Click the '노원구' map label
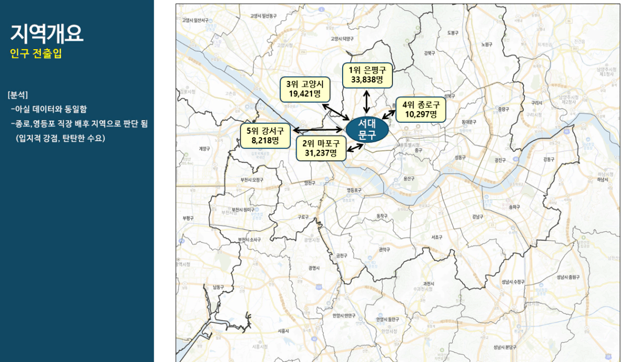Viewport: 644px width, 362px height. point(487,44)
